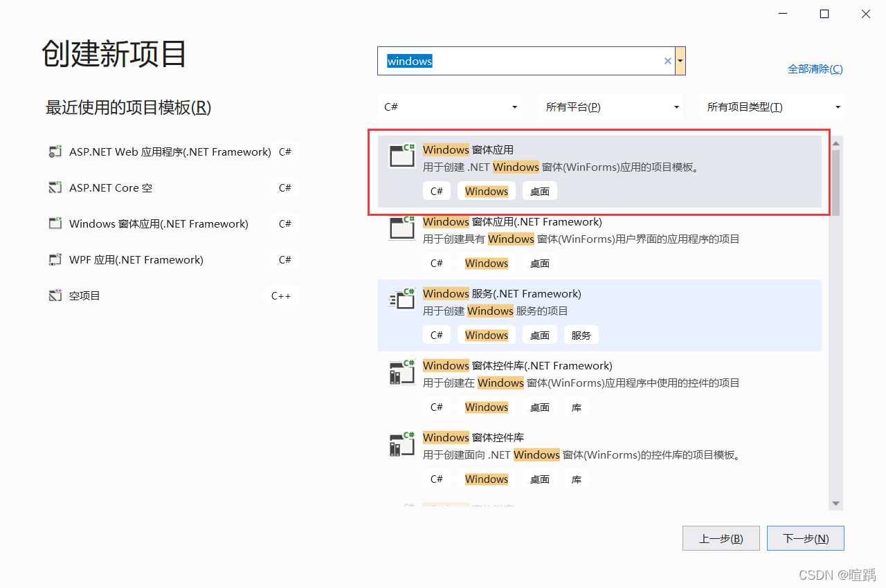Click the recent ASP.NET Core 空 icon
The width and height of the screenshot is (886, 588).
[x=55, y=187]
